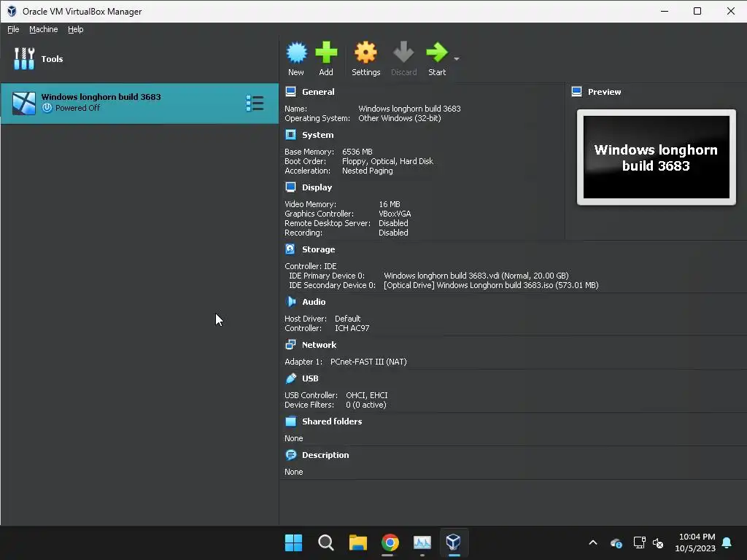This screenshot has width=747, height=560.
Task: Open Settings gear icon in toolbar
Action: point(366,52)
